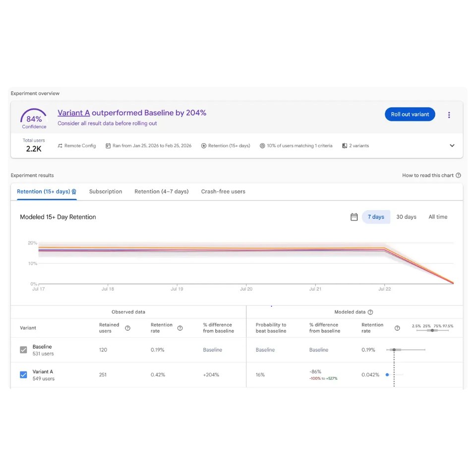The image size is (476, 476).
Task: Click the Ran from Jan 25, 2026 date text
Action: click(152, 146)
